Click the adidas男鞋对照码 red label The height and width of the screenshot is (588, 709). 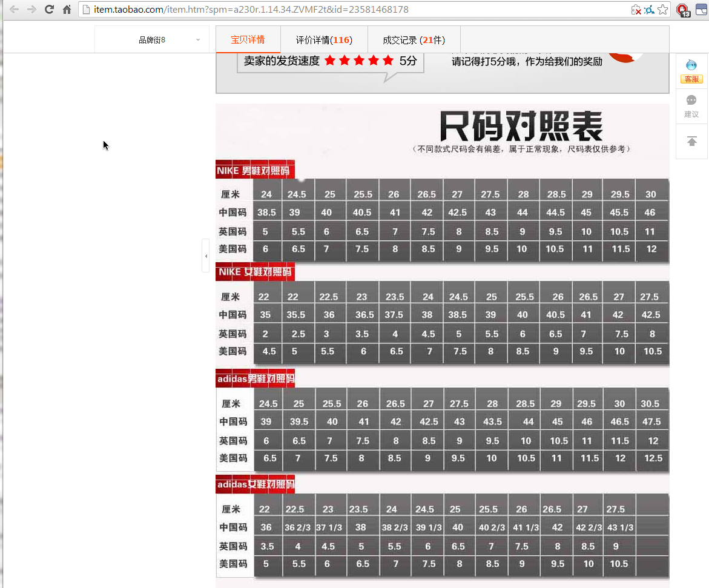coord(255,378)
